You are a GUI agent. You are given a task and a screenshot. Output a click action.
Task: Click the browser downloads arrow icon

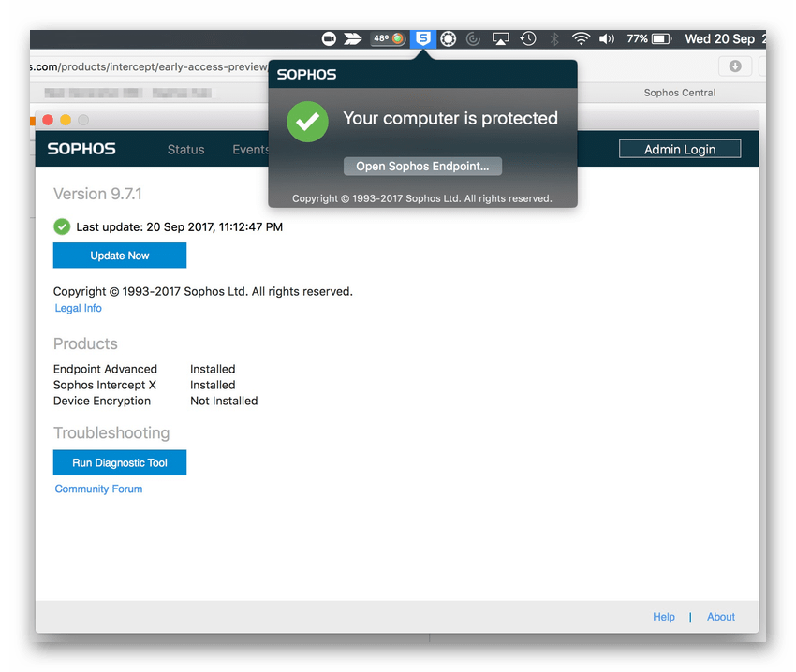[x=735, y=66]
